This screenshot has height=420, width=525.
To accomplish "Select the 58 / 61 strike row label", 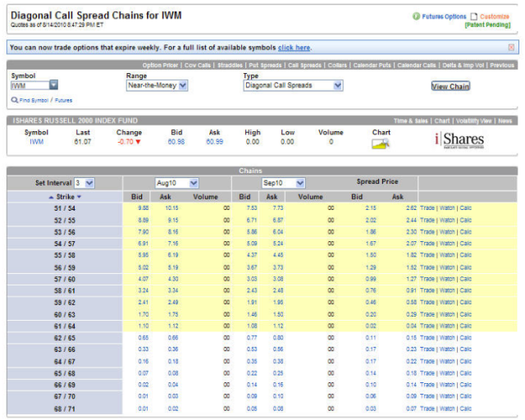I will coord(65,290).
